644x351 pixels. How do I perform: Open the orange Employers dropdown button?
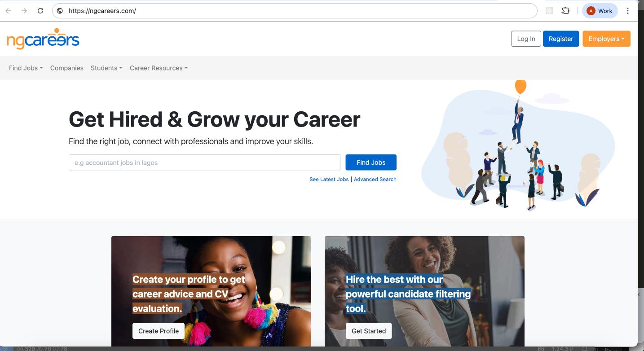click(x=606, y=39)
